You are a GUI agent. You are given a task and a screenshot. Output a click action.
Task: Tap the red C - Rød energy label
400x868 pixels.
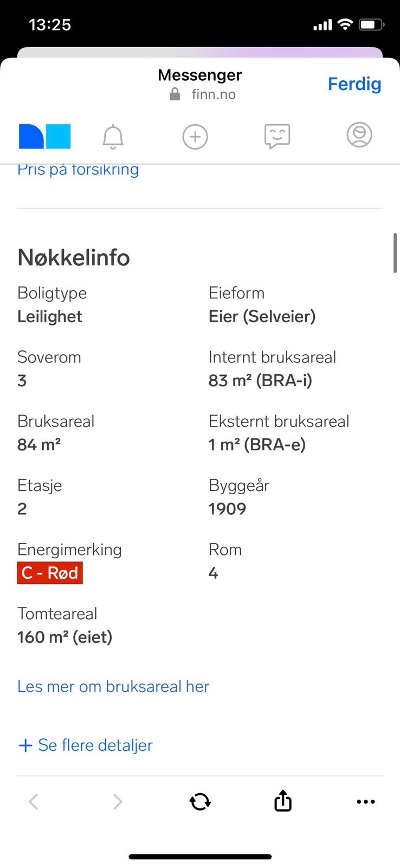pos(50,573)
